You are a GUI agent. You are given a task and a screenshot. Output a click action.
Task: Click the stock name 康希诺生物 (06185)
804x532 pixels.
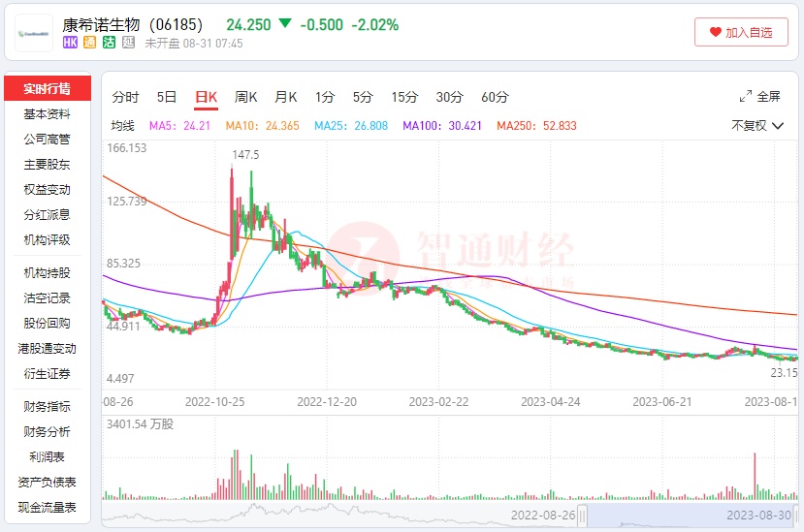132,24
